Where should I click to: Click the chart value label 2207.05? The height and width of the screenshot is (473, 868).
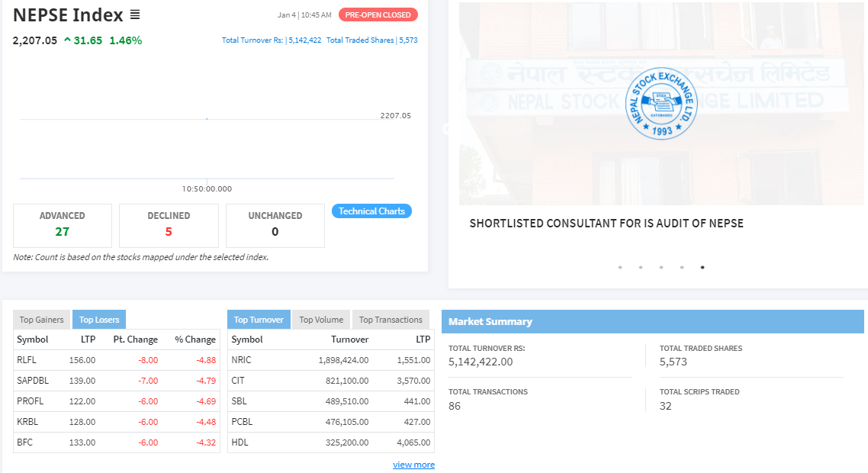pos(395,115)
